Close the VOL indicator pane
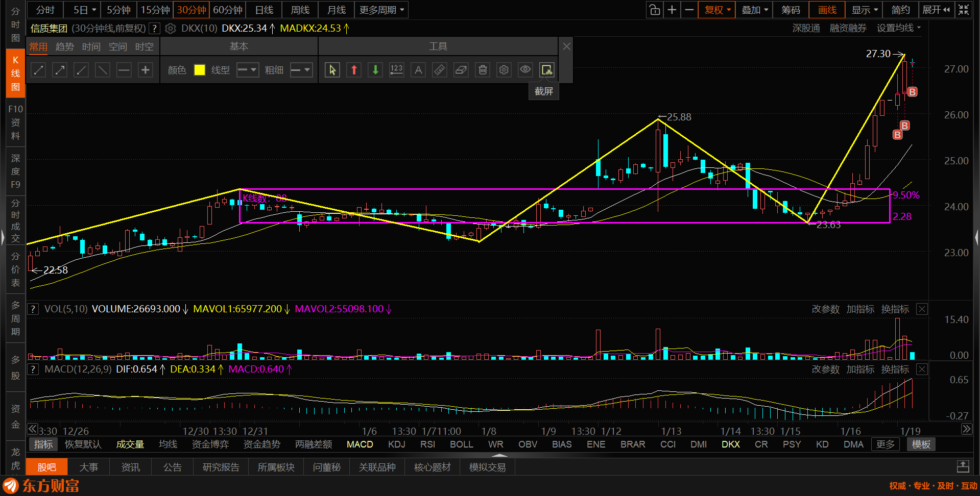 pyautogui.click(x=922, y=309)
